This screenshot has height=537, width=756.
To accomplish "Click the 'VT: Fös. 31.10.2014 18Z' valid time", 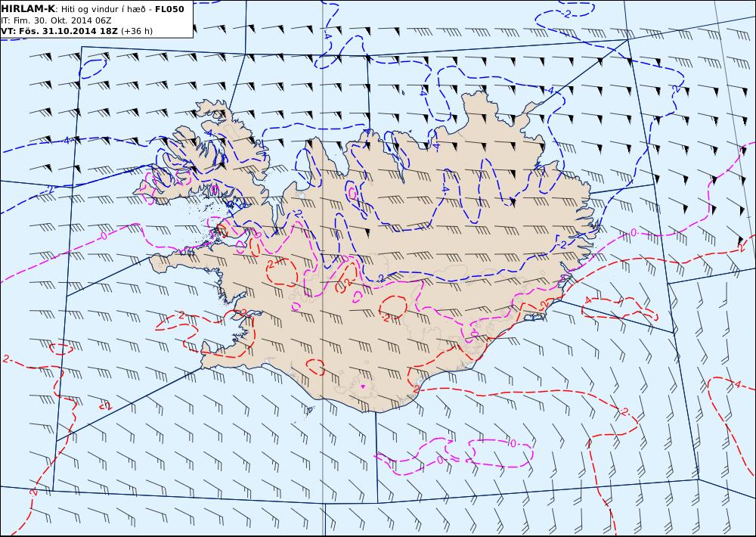I will point(59,31).
